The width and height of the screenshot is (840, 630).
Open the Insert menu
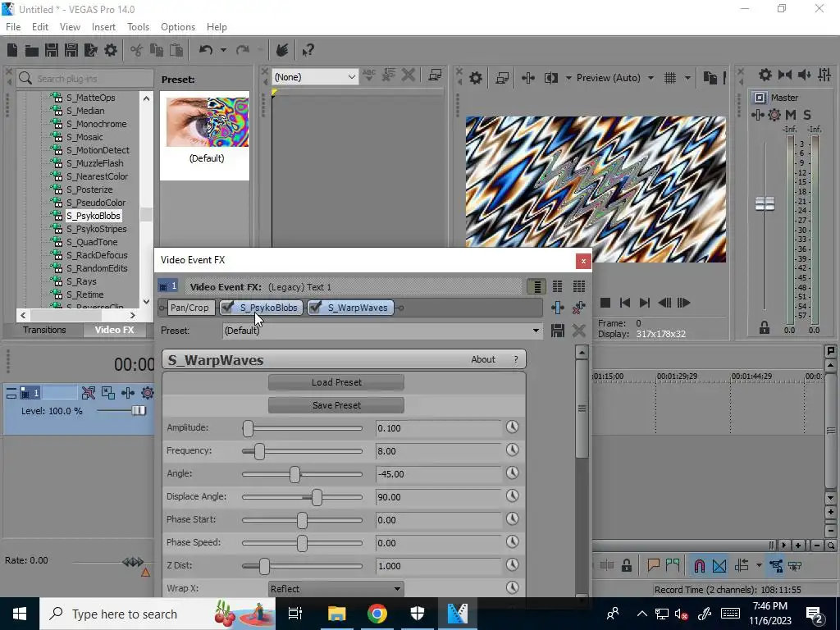pos(103,27)
